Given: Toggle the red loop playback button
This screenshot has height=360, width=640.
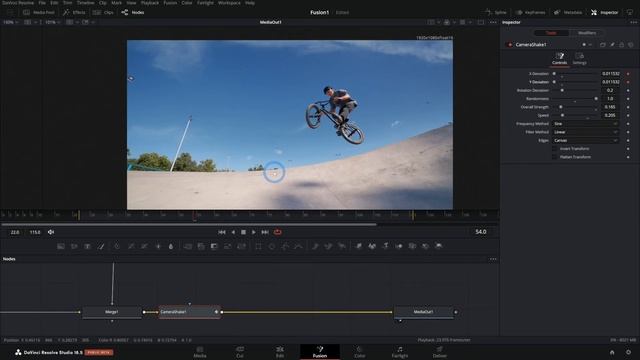Looking at the screenshot, I should [278, 232].
